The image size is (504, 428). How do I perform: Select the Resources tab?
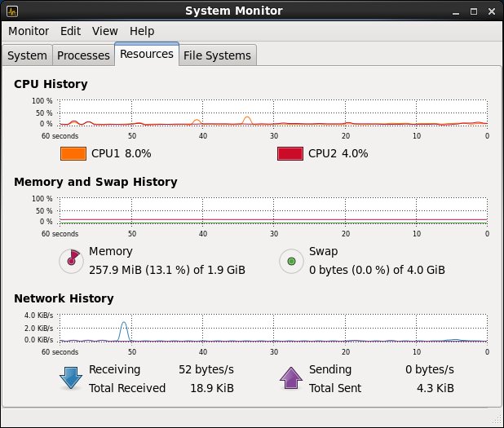pyautogui.click(x=146, y=54)
